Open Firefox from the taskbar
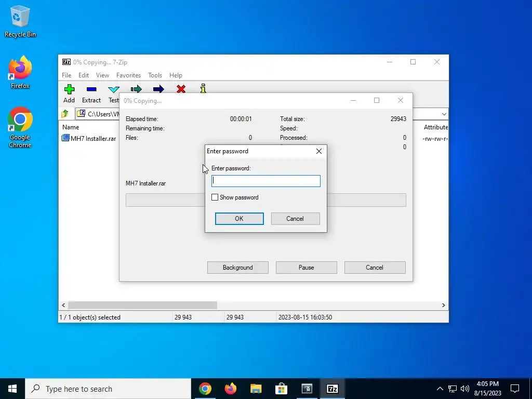The height and width of the screenshot is (399, 532). pos(230,389)
